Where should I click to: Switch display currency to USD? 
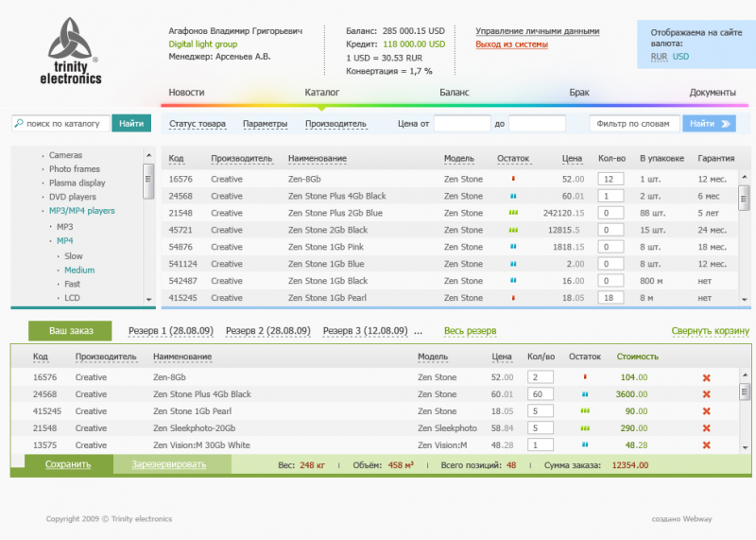click(x=680, y=57)
